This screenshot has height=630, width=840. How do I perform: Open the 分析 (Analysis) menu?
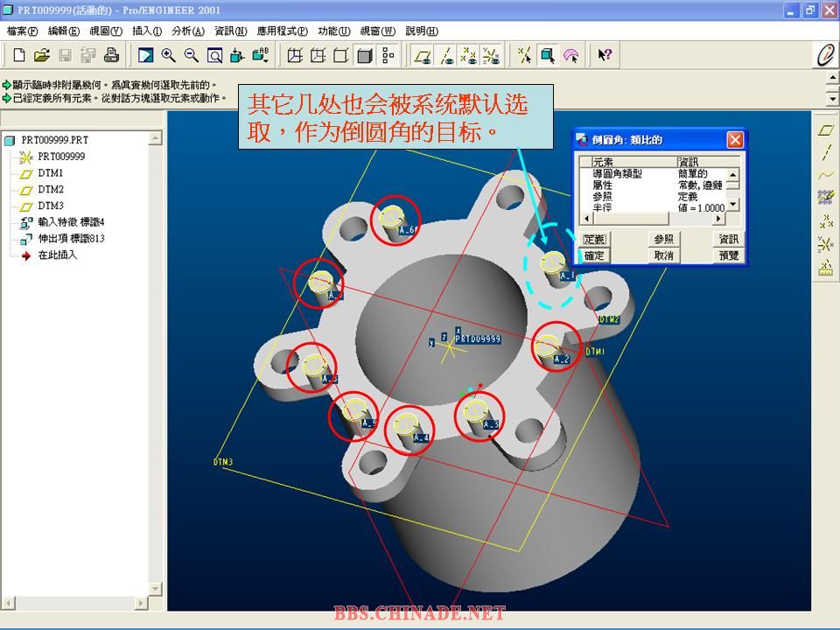188,31
